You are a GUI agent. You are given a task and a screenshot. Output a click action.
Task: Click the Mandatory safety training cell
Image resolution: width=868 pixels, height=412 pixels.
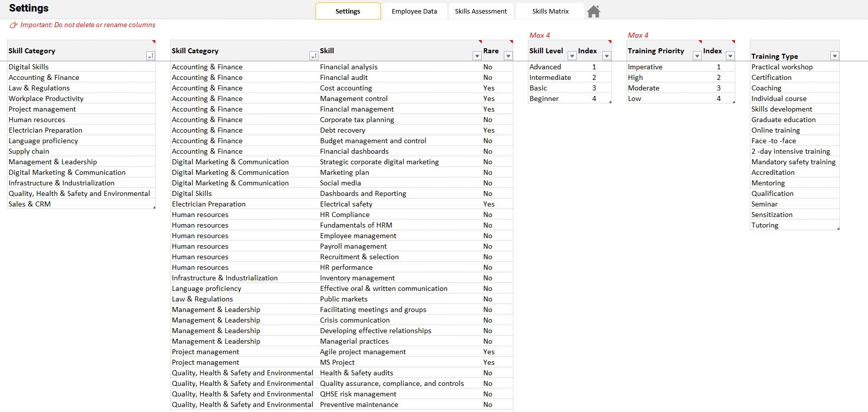click(795, 162)
